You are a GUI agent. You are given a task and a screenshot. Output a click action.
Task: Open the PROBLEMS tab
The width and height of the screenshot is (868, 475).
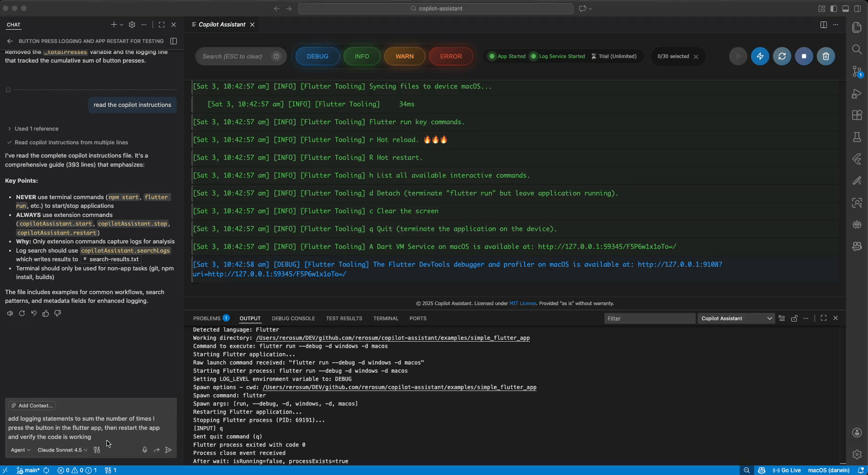click(x=208, y=318)
